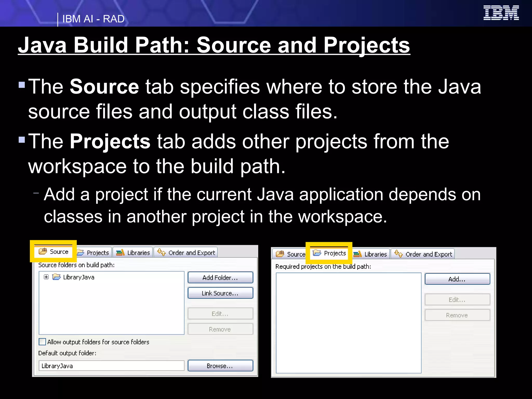Select the Projects tab in the right dialog
532x399 pixels.
(x=329, y=253)
